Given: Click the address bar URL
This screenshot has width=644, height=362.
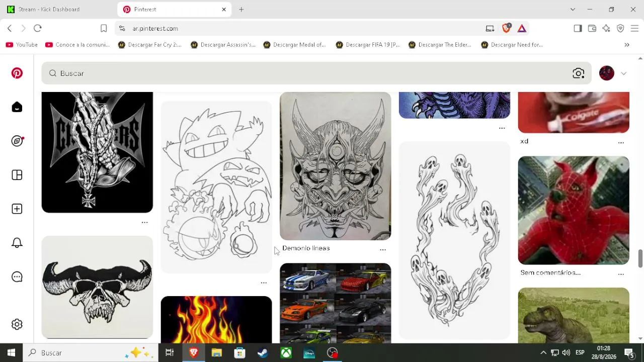Looking at the screenshot, I should click(x=155, y=29).
